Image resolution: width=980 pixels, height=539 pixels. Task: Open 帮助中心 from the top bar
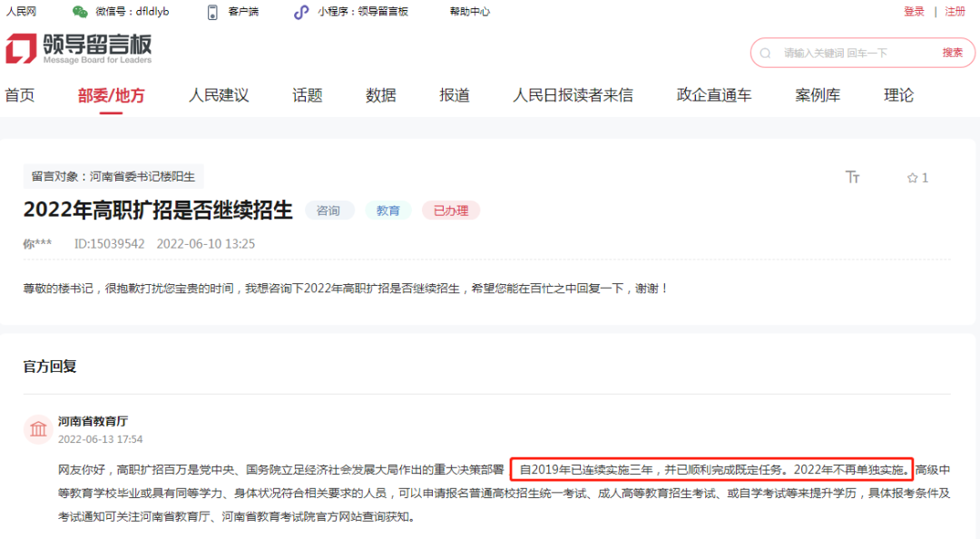pyautogui.click(x=468, y=12)
